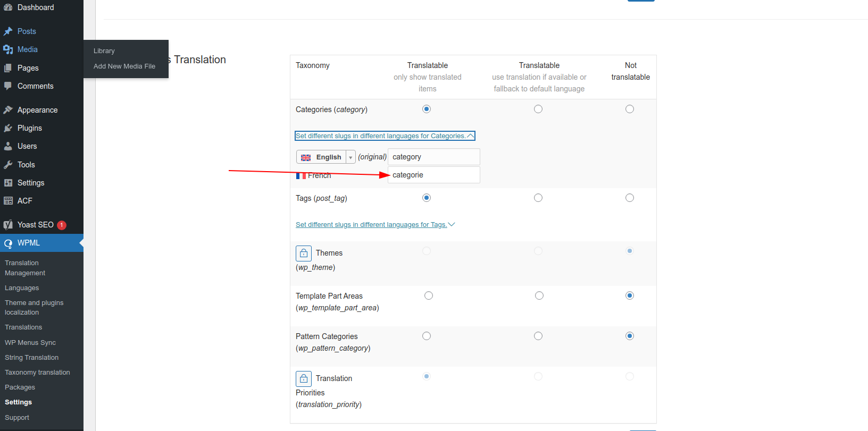Click the French slug input field
Screen dimensions: 868x431
click(433, 175)
